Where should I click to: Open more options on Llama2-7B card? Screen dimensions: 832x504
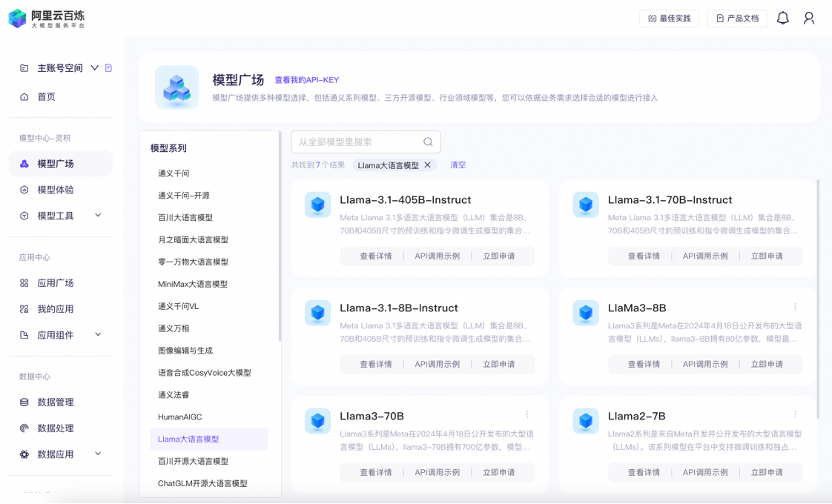click(795, 415)
